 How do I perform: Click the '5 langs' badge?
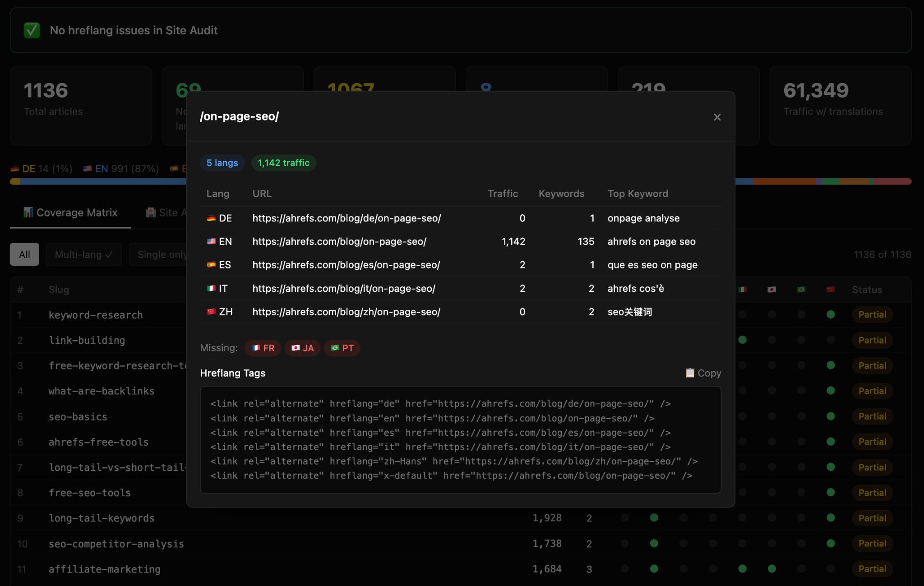(222, 163)
